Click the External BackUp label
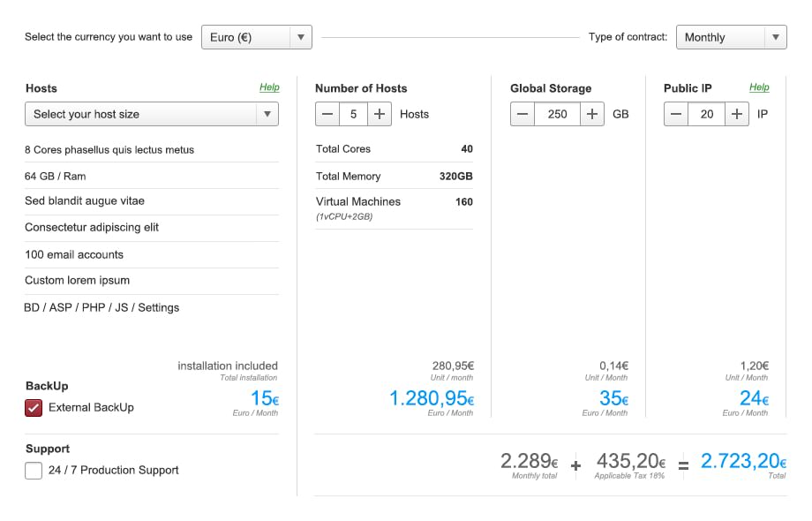Screen dimensions: 812x521 coord(91,408)
